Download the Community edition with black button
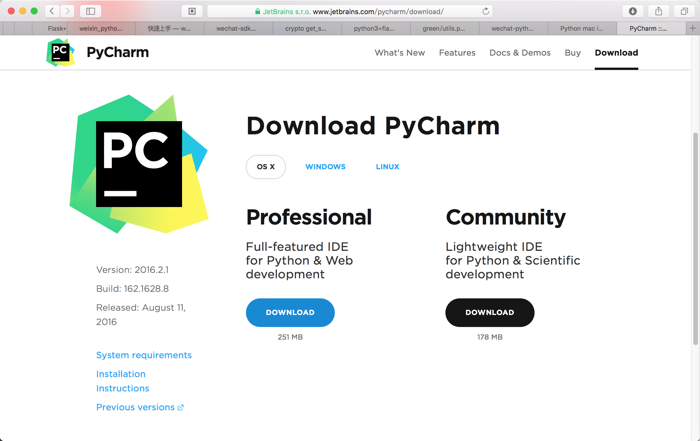This screenshot has height=441, width=700. (490, 312)
